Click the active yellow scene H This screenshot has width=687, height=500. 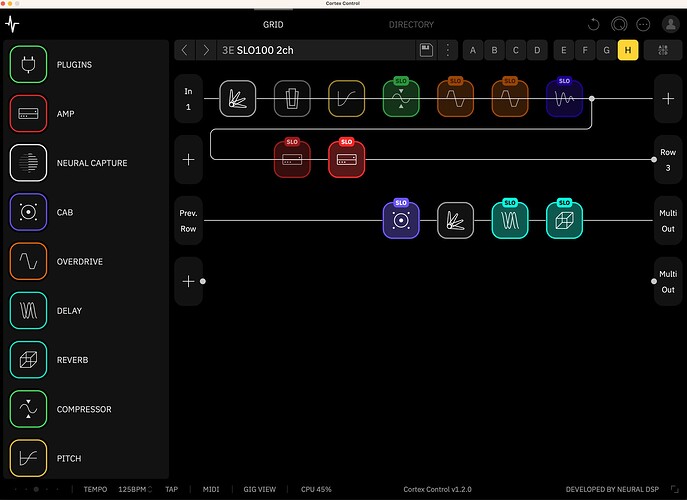coord(628,50)
